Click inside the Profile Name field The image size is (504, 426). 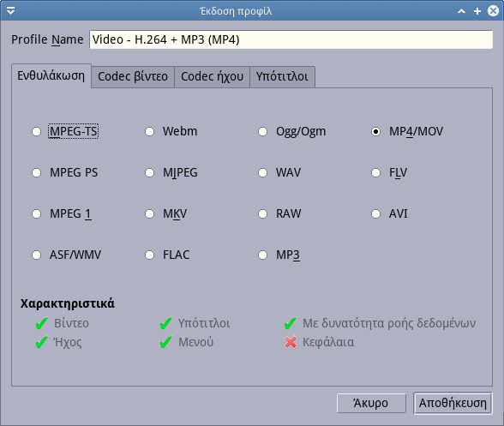(x=291, y=39)
